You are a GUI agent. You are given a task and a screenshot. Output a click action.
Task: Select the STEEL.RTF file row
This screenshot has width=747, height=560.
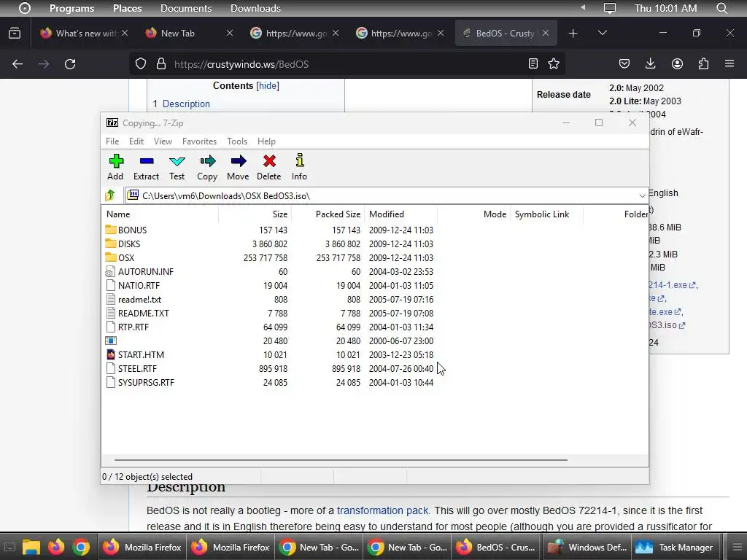(269, 368)
